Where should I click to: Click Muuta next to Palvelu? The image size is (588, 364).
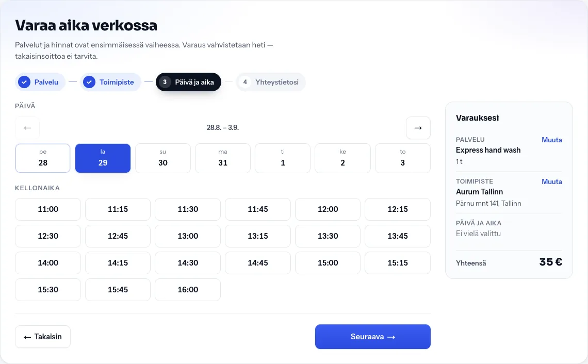click(x=551, y=140)
